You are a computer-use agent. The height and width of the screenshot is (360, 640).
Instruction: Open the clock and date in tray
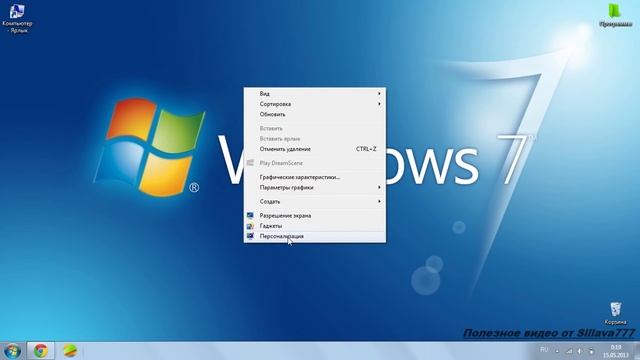tap(616, 351)
